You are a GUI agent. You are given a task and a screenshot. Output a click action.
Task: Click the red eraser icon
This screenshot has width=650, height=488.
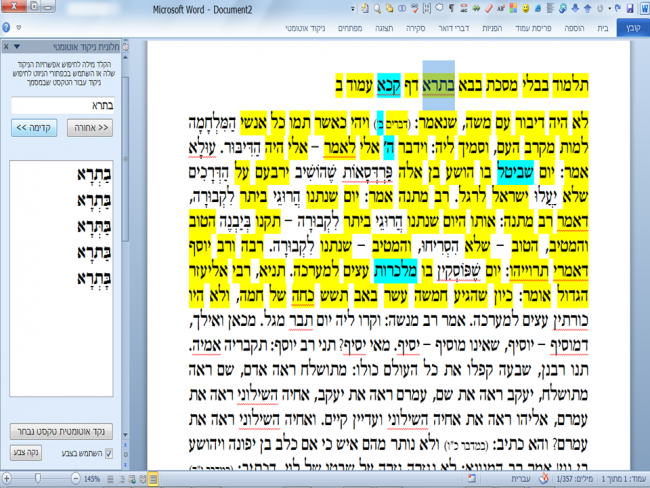(489, 8)
